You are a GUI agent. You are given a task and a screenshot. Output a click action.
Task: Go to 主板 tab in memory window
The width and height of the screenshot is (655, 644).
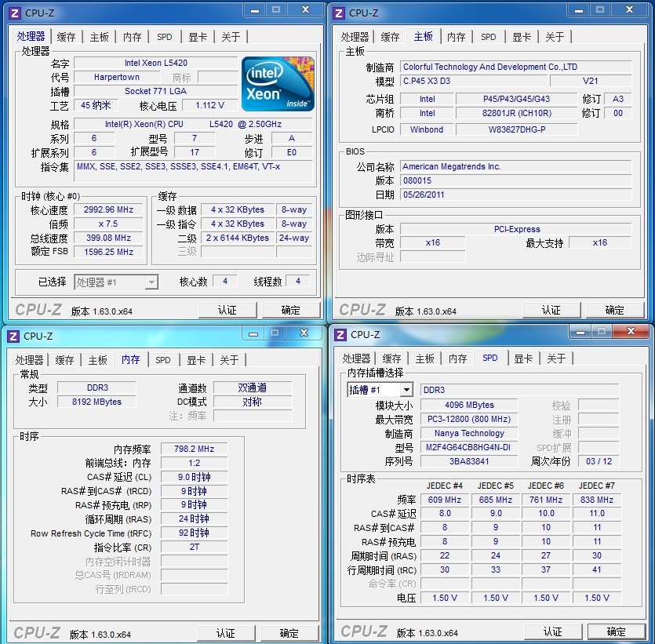(x=97, y=360)
